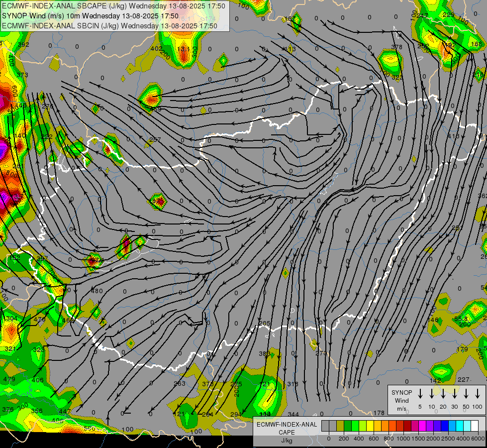
Task: Click the map value 142
Action: point(435,380)
